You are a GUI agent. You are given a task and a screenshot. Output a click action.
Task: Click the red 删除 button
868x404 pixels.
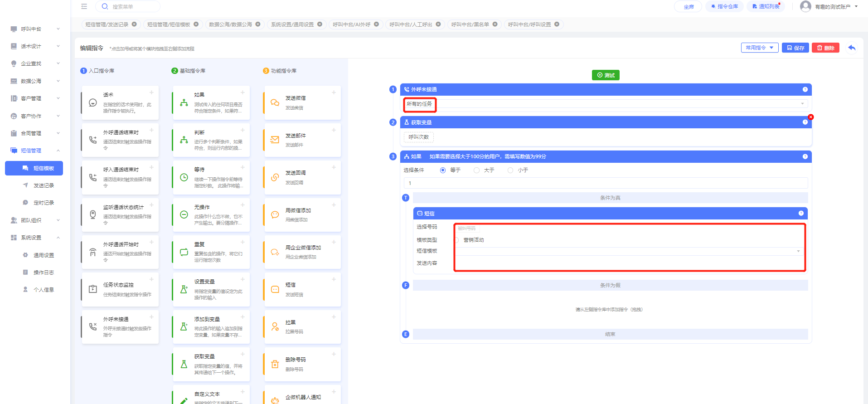(x=825, y=48)
